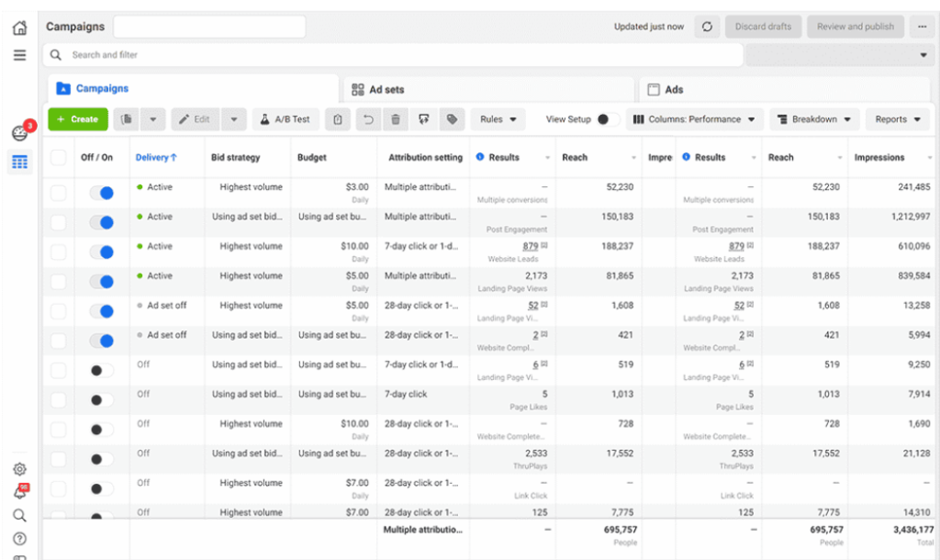This screenshot has width=940, height=560.
Task: Open help question mark icon
Action: point(20,538)
